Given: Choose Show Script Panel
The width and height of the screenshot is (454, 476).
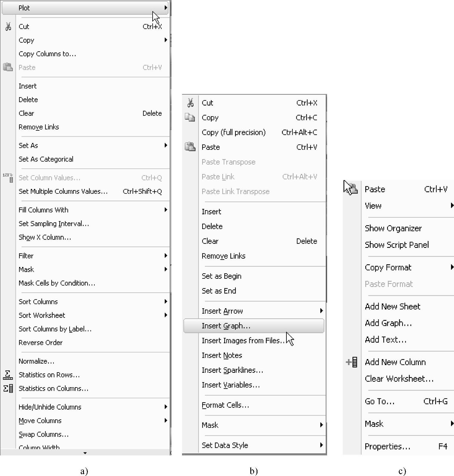Looking at the screenshot, I should click(x=397, y=245).
